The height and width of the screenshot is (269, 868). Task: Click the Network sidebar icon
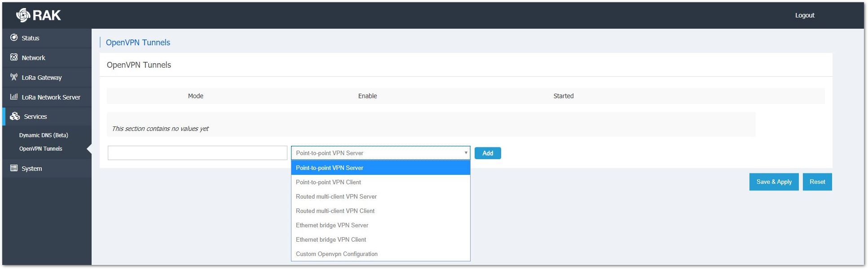click(x=14, y=57)
